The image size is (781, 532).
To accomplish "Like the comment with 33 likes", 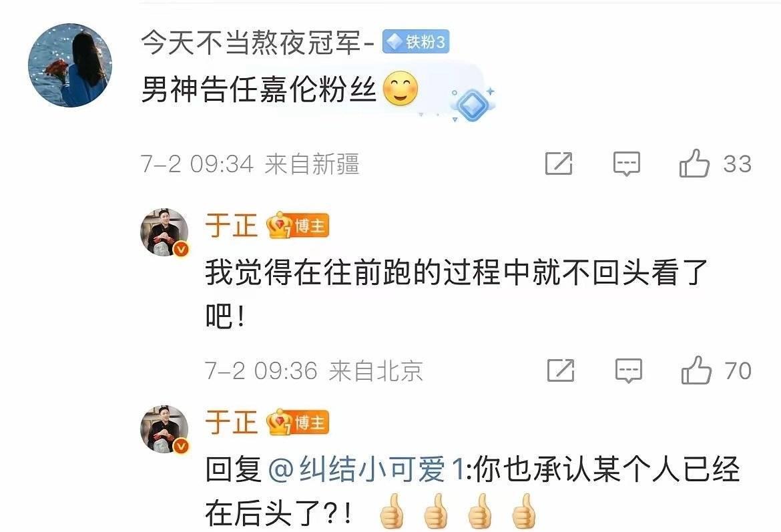I will [694, 164].
